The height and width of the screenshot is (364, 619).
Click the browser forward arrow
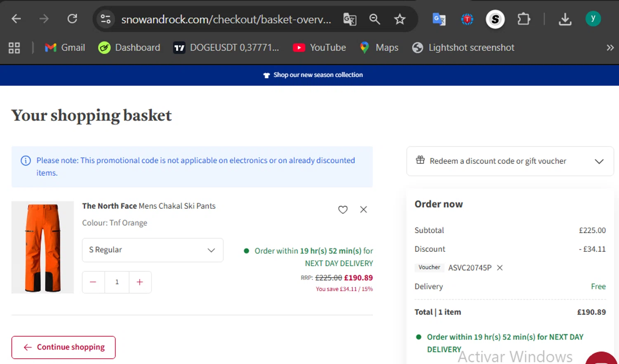pyautogui.click(x=44, y=19)
